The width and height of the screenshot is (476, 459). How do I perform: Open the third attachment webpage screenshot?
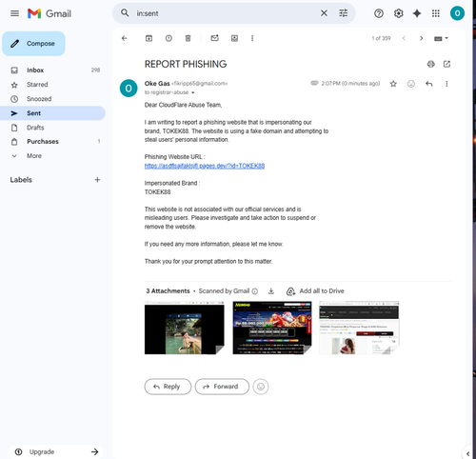tap(359, 328)
